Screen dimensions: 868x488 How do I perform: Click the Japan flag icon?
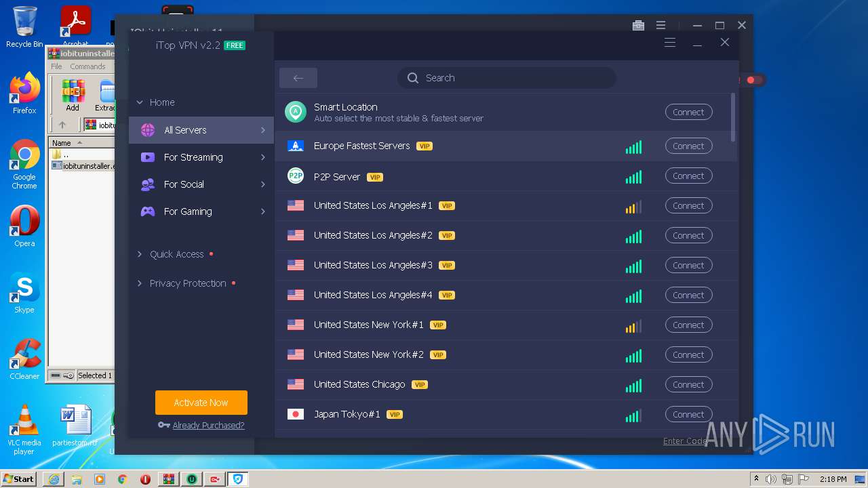pos(296,414)
